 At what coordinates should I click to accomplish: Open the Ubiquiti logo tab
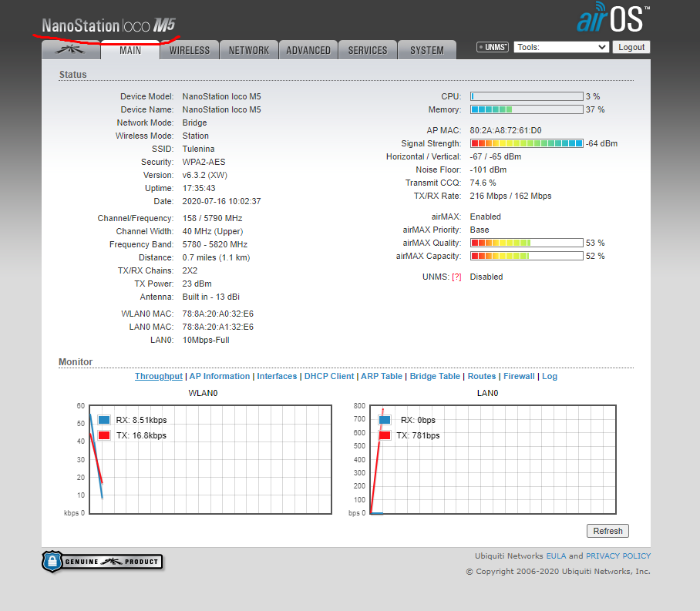coord(71,50)
